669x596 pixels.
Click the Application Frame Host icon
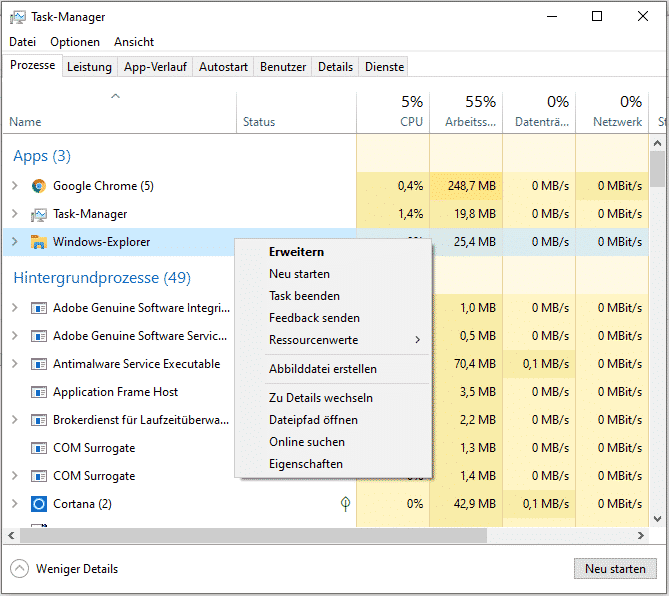click(39, 392)
